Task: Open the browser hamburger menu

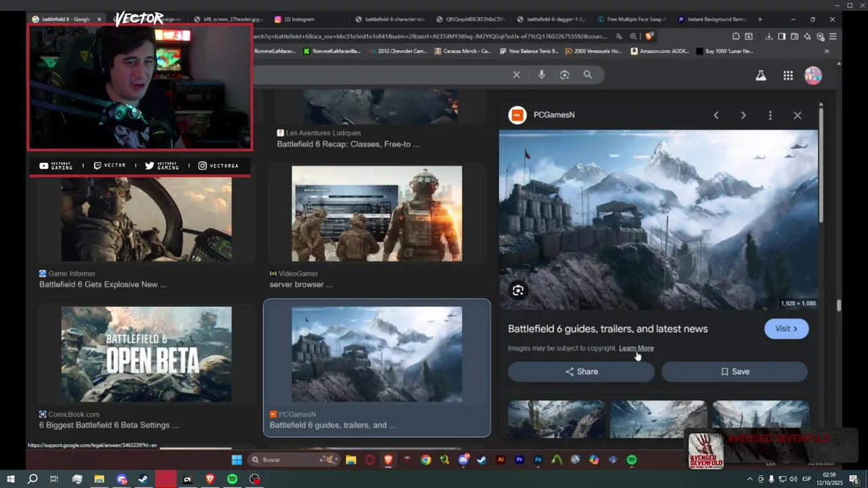Action: click(x=833, y=37)
